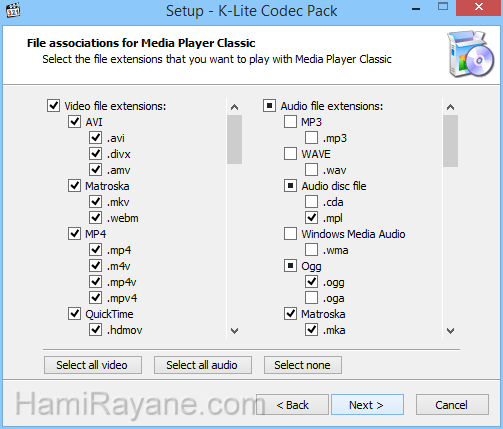Click the video list scroll down arrow
The width and height of the screenshot is (503, 429).
pos(234,331)
